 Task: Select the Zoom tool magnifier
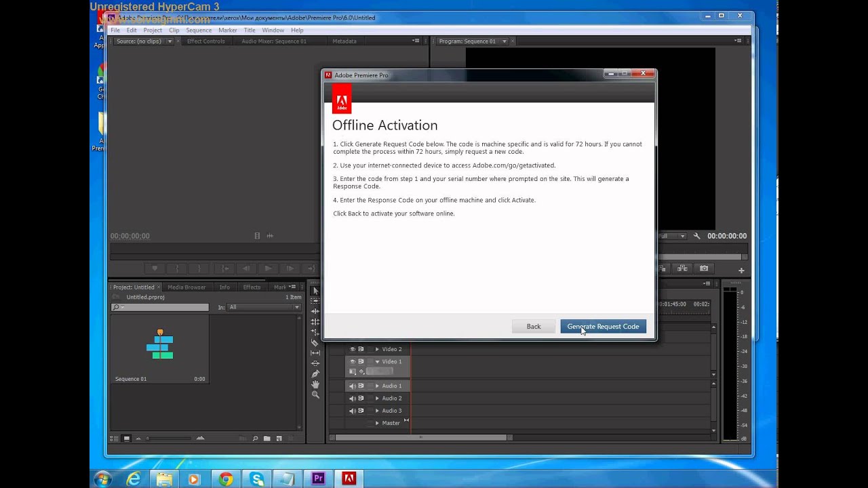(x=315, y=394)
